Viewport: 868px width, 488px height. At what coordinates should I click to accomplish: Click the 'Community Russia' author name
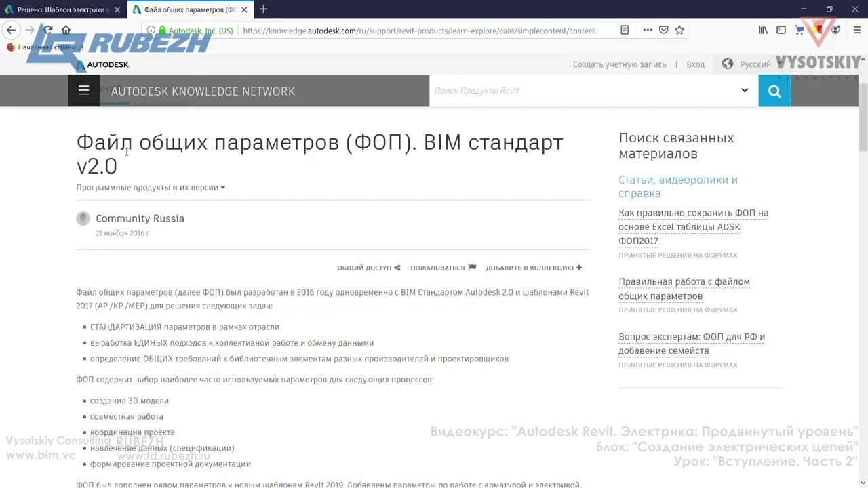coord(140,218)
